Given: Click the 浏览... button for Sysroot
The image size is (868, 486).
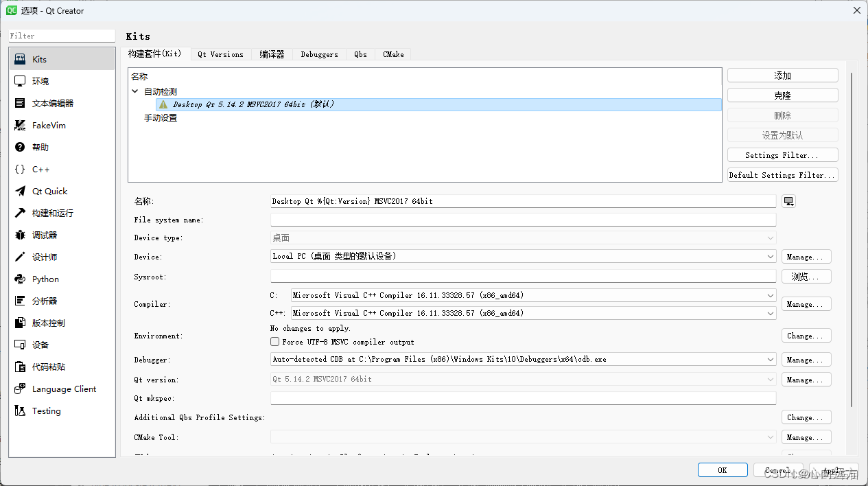Looking at the screenshot, I should 806,277.
